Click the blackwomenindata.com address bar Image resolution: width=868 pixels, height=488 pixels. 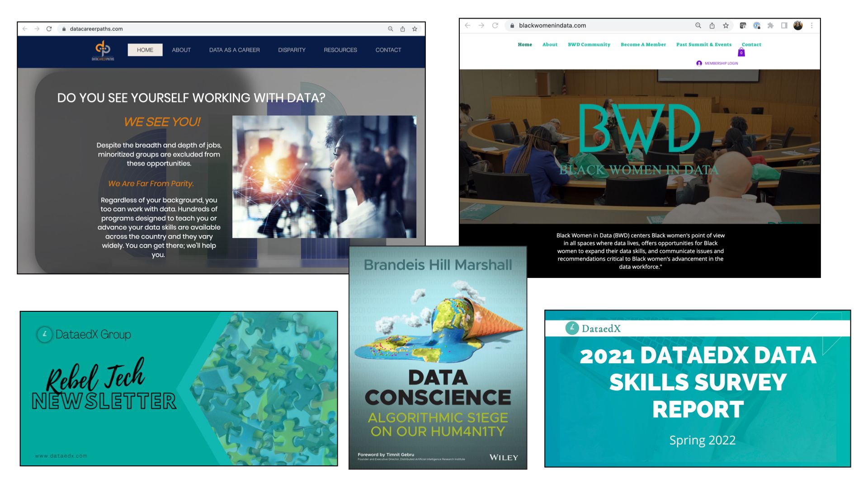click(619, 26)
